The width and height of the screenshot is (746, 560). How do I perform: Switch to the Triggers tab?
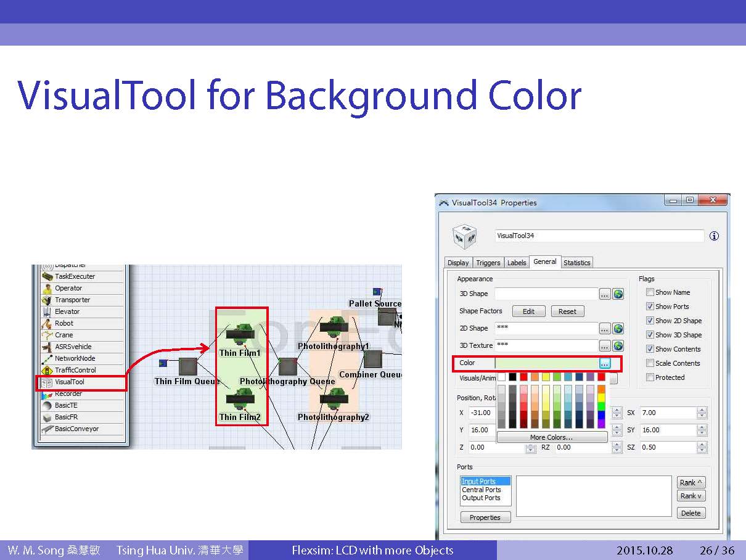tap(488, 263)
